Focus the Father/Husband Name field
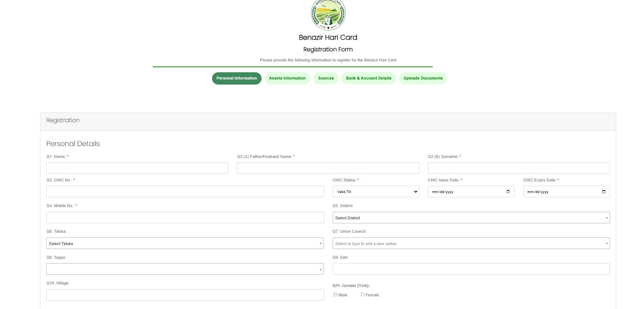Image resolution: width=644 pixels, height=309 pixels. point(328,168)
